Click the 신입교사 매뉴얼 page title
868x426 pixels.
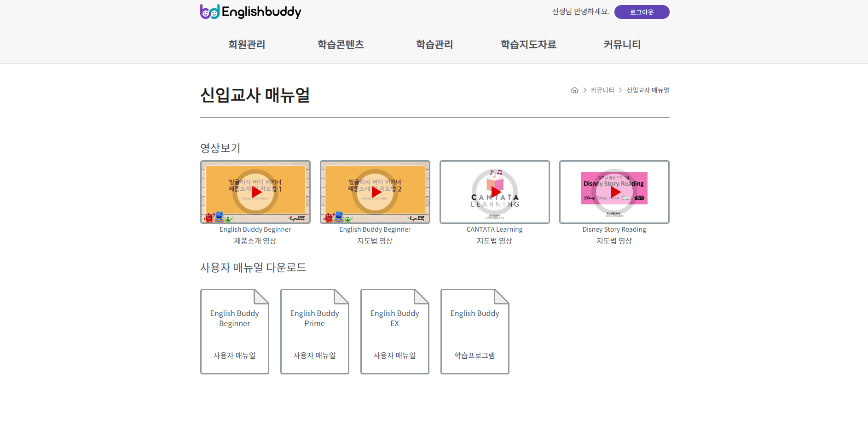pos(255,95)
